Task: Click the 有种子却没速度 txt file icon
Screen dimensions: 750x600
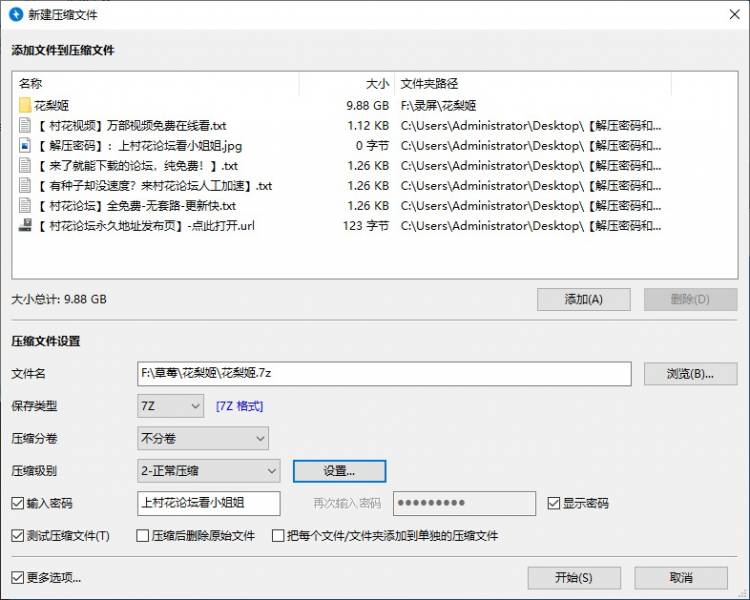Action: click(25, 185)
